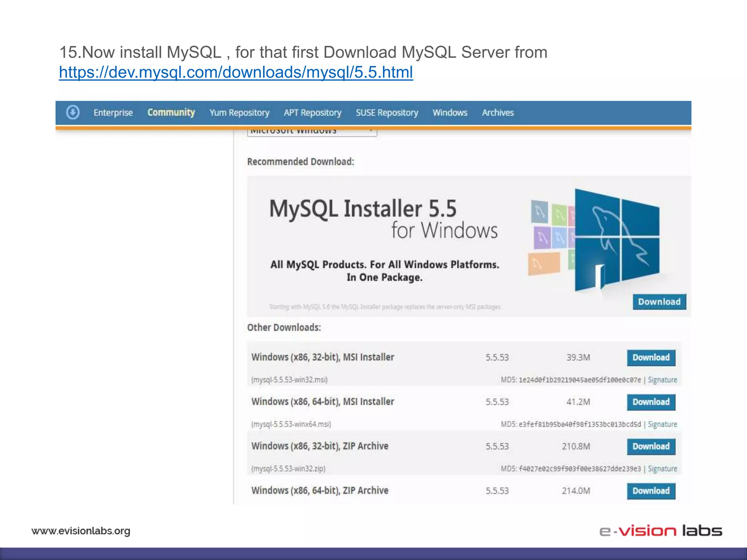Screen dimensions: 747x560
Task: Click 'Windows (x86, 64-bit), MSI Installer' text
Action: (323, 402)
